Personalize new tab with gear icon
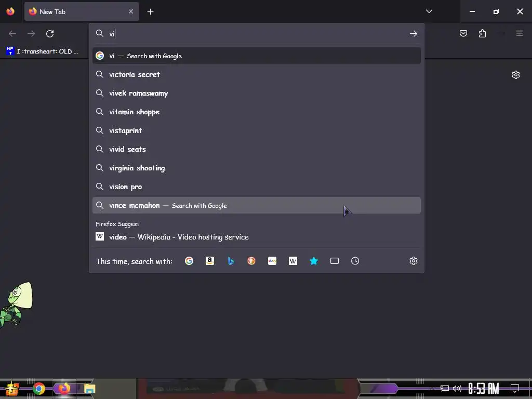This screenshot has height=399, width=532. point(516,75)
